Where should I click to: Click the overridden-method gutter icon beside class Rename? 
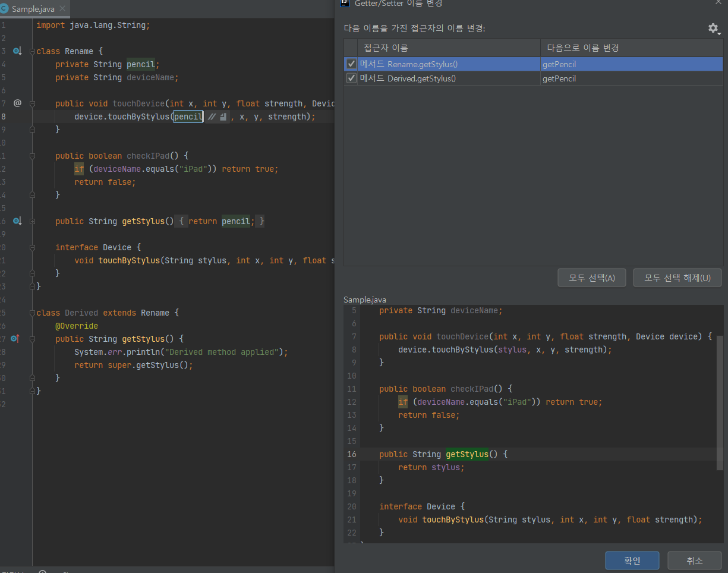(17, 51)
